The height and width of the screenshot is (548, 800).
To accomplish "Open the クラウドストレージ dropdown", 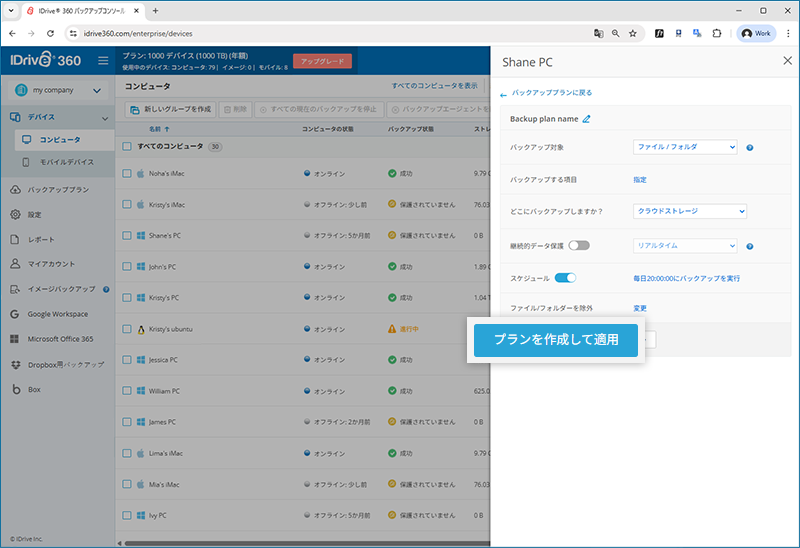I will tap(690, 212).
